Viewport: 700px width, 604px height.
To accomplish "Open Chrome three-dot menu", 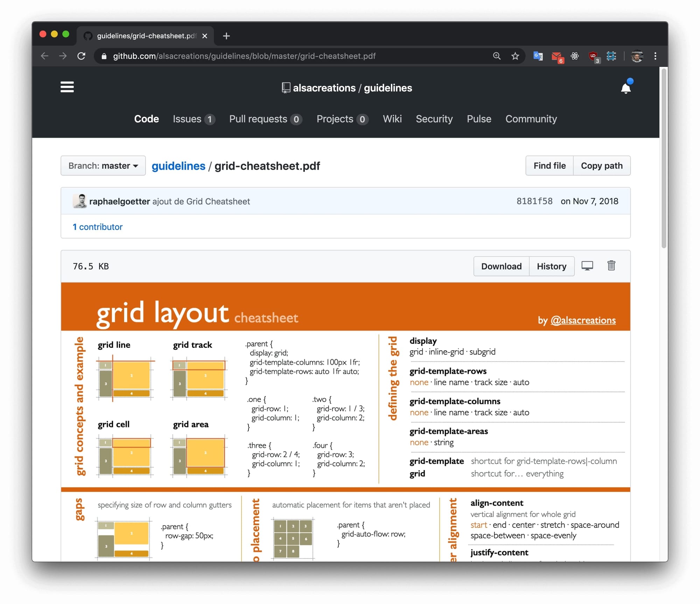I will (x=655, y=56).
